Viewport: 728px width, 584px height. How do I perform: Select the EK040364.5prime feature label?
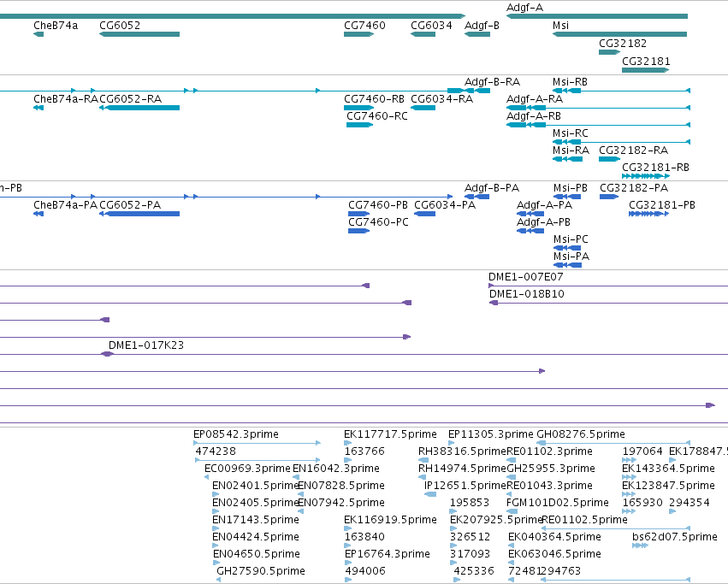[554, 537]
